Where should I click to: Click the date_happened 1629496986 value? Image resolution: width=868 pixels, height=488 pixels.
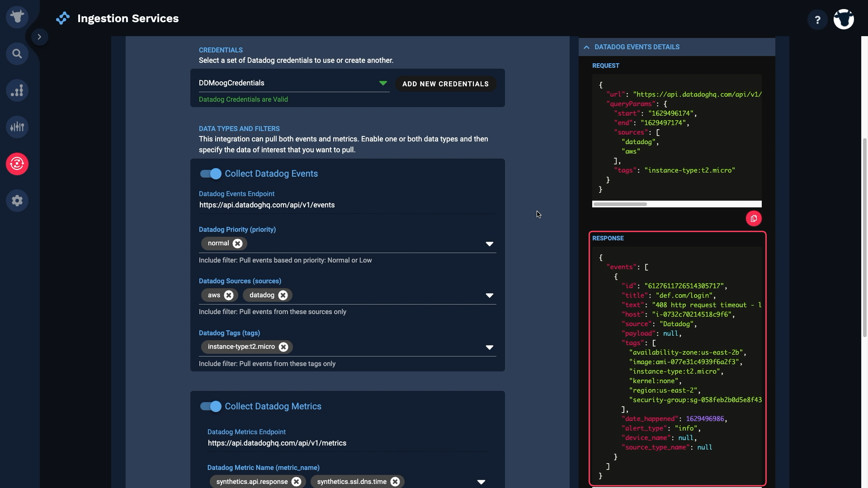[705, 419]
